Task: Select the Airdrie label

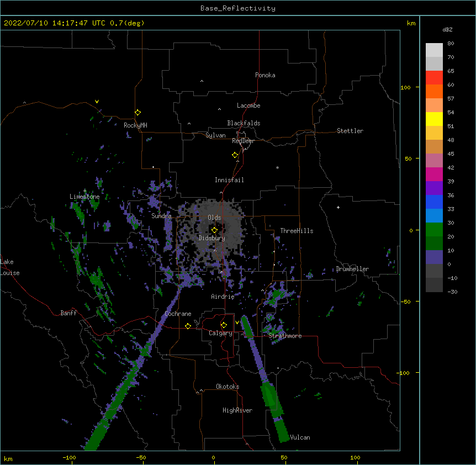Action: tap(223, 297)
